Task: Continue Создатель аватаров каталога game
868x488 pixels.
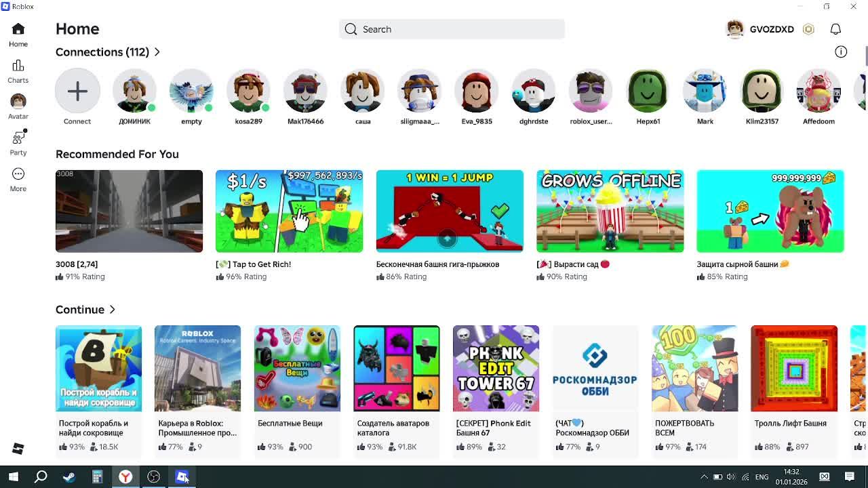Action: 396,368
